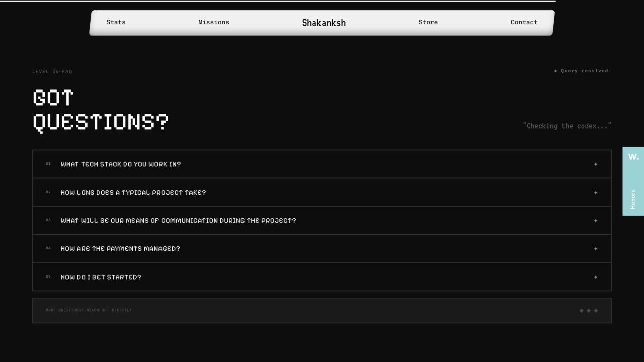Navigate to Contact page
Screen dimensions: 644x362
coord(524,22)
